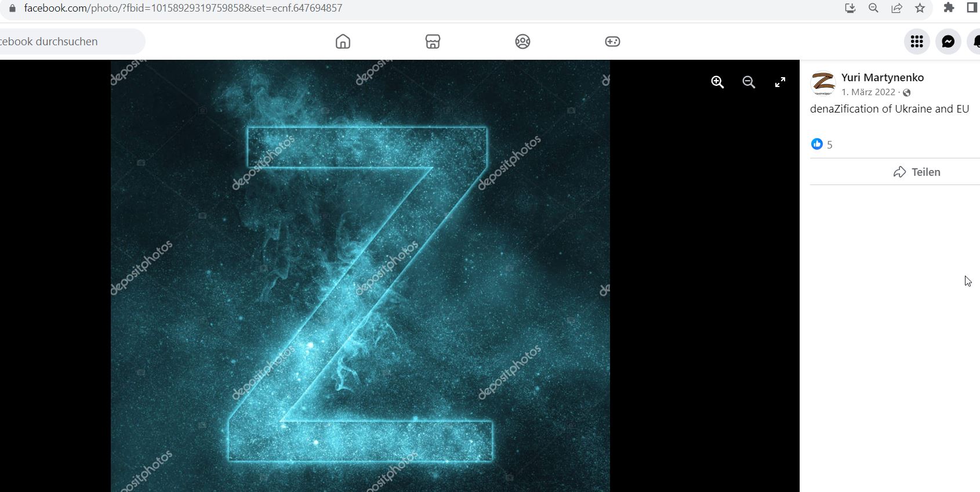Viewport: 980px width, 492px height.
Task: Open the browser extensions puzzle icon
Action: 949,8
